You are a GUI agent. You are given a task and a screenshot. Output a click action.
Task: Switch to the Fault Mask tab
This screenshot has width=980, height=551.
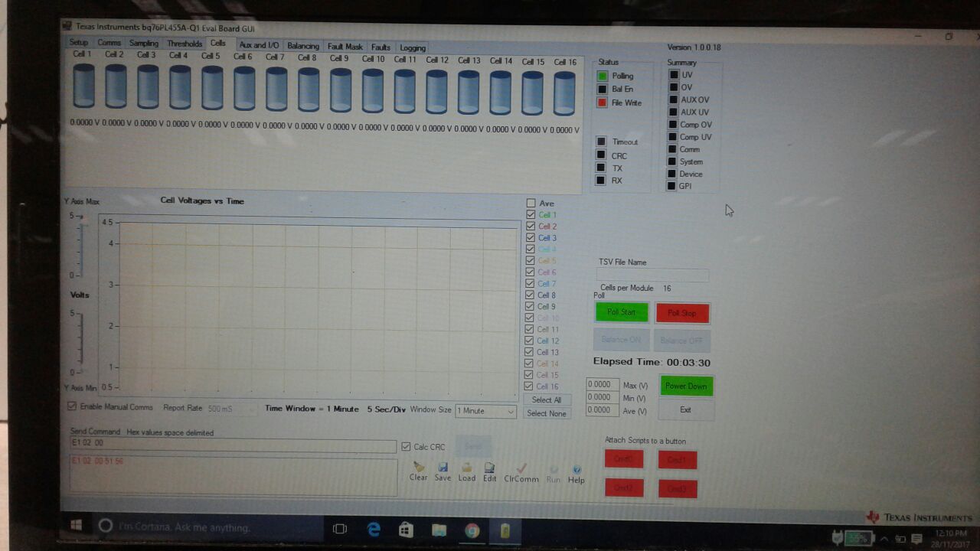[x=345, y=47]
